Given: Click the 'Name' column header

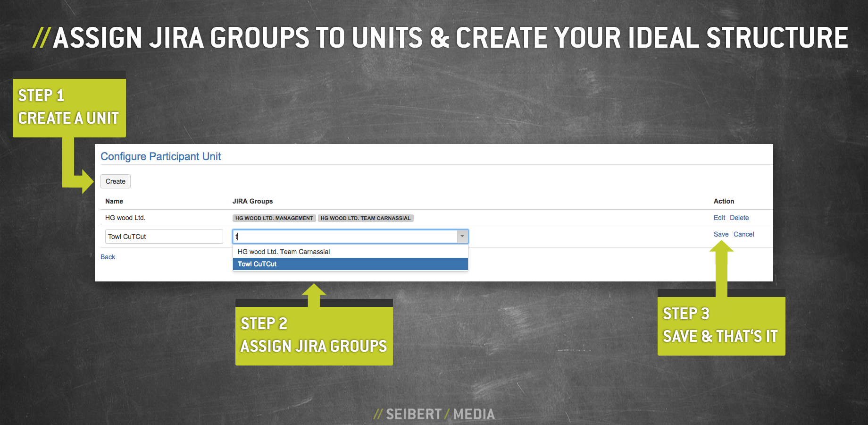Looking at the screenshot, I should tap(114, 201).
